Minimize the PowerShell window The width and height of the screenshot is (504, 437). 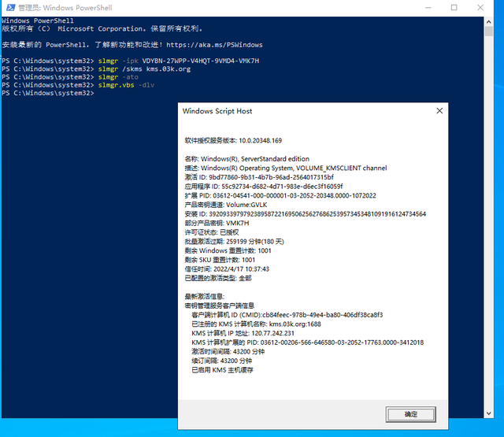tap(428, 7)
